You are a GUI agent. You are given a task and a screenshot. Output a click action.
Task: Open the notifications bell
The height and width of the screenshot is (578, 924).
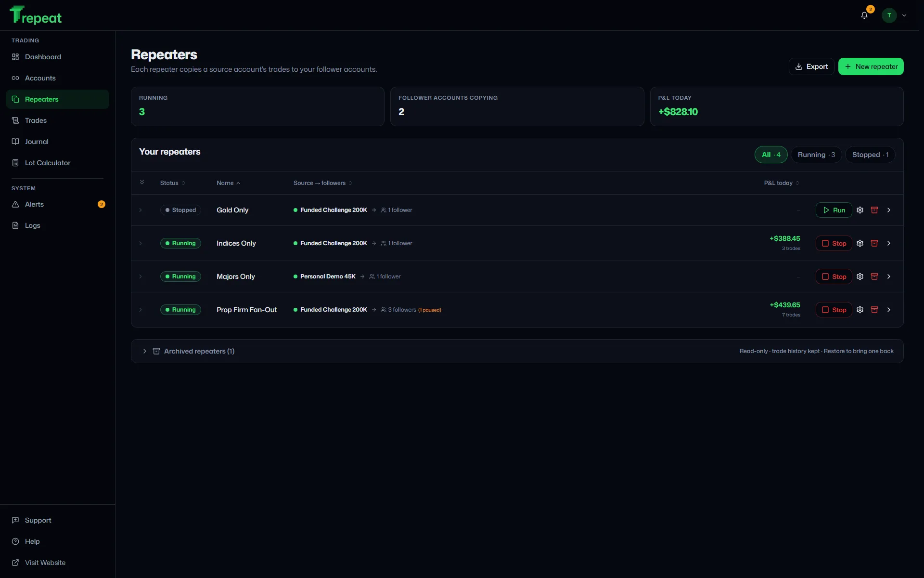[x=864, y=15]
